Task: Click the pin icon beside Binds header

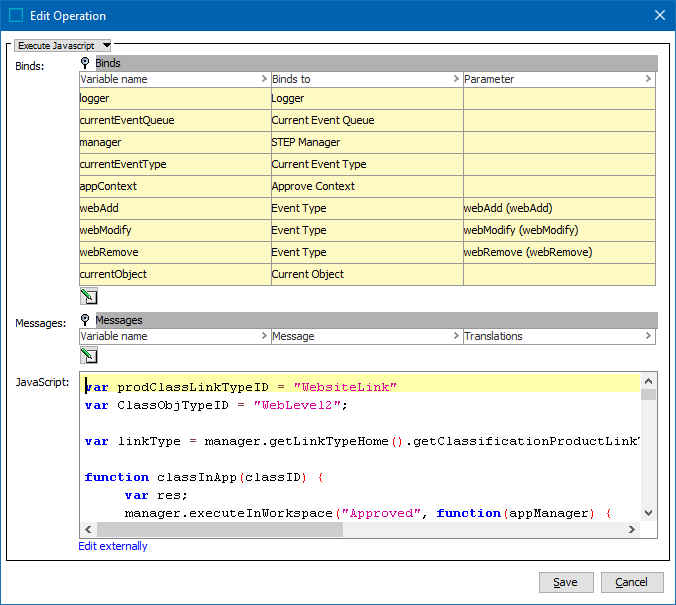Action: [86, 63]
